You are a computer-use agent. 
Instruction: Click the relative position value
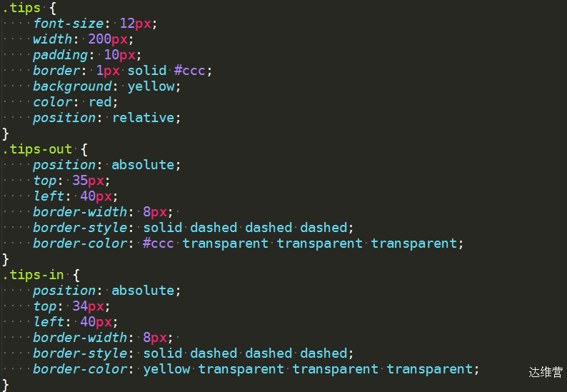pyautogui.click(x=144, y=118)
